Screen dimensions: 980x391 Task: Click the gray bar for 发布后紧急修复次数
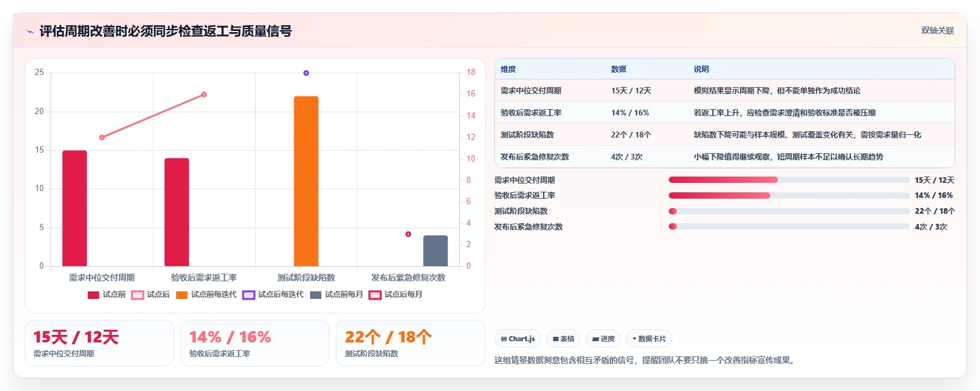435,251
